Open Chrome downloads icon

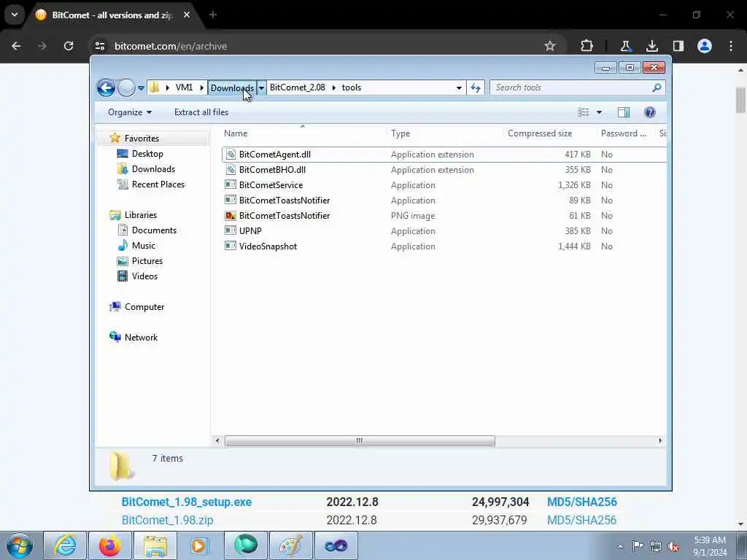point(651,46)
